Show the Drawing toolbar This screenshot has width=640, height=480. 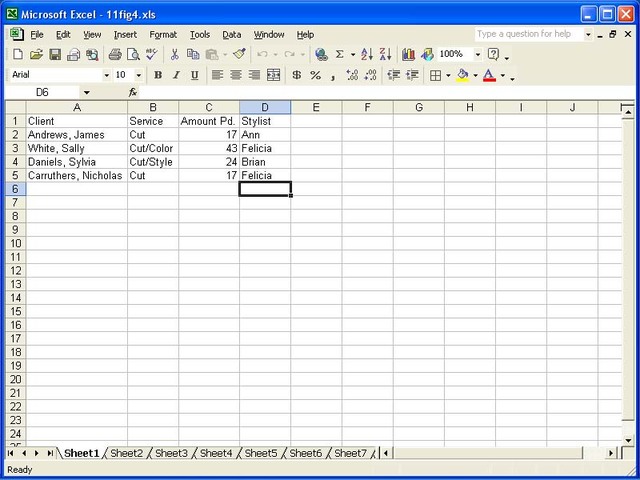[x=427, y=54]
